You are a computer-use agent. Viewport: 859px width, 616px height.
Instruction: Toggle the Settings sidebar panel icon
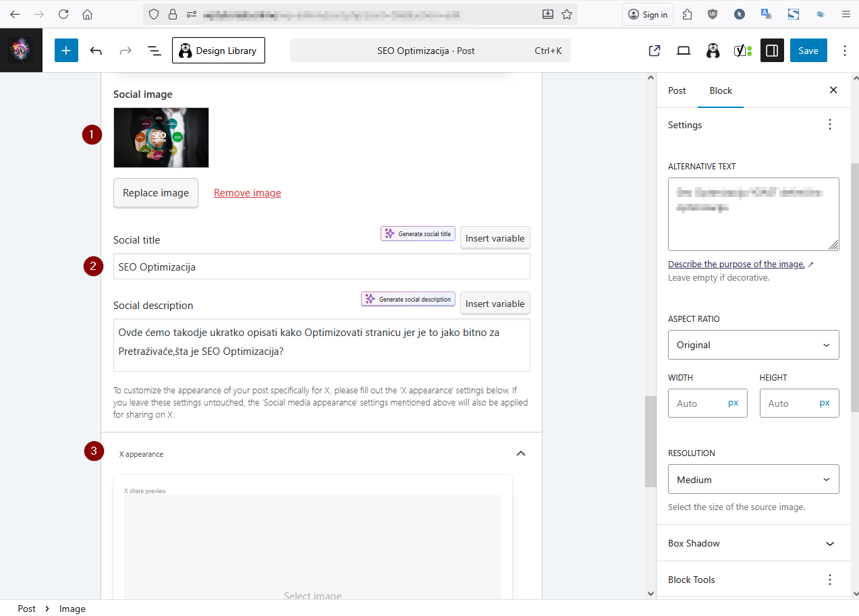(x=772, y=51)
